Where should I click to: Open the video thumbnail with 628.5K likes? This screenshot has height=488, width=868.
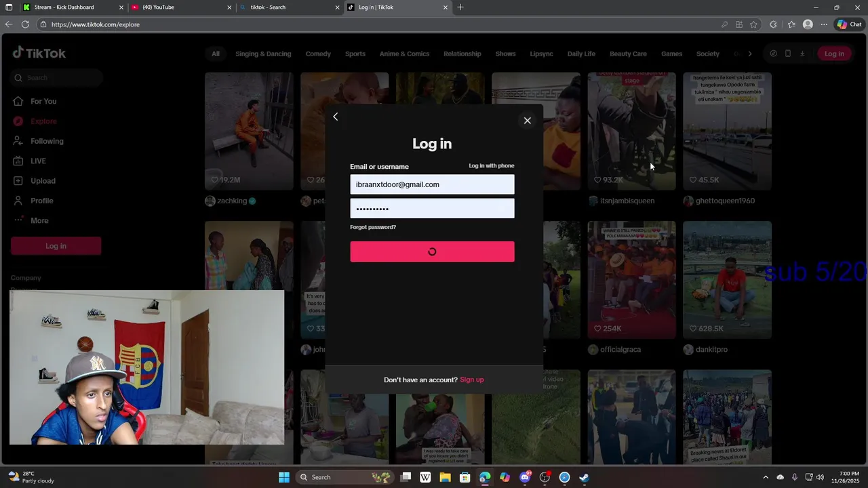coord(727,279)
